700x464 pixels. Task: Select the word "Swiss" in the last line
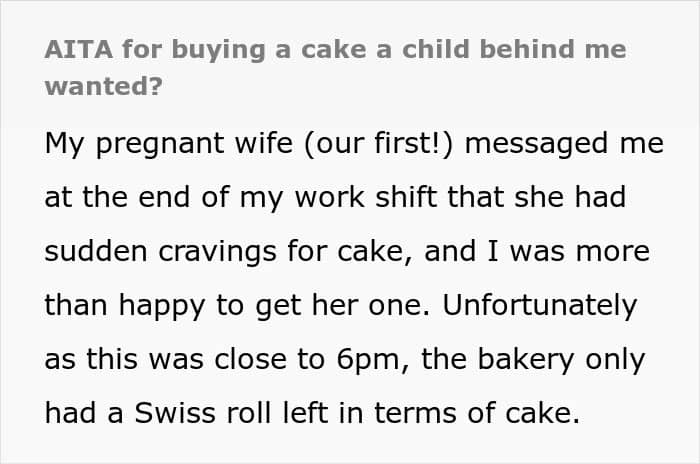click(x=175, y=413)
